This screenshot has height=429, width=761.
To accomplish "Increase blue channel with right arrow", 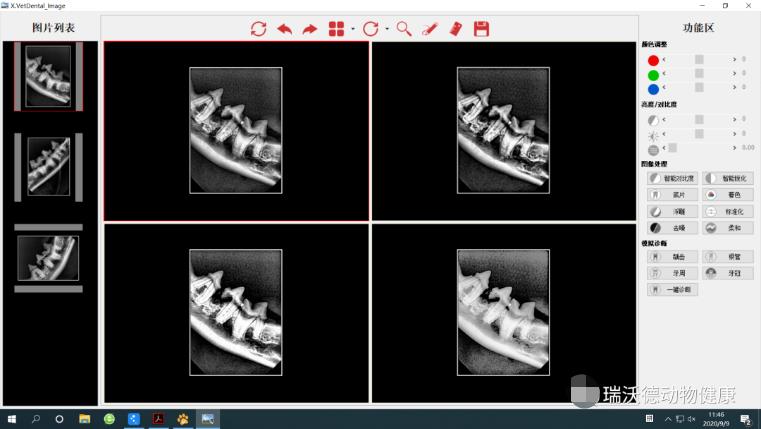I will 734,87.
